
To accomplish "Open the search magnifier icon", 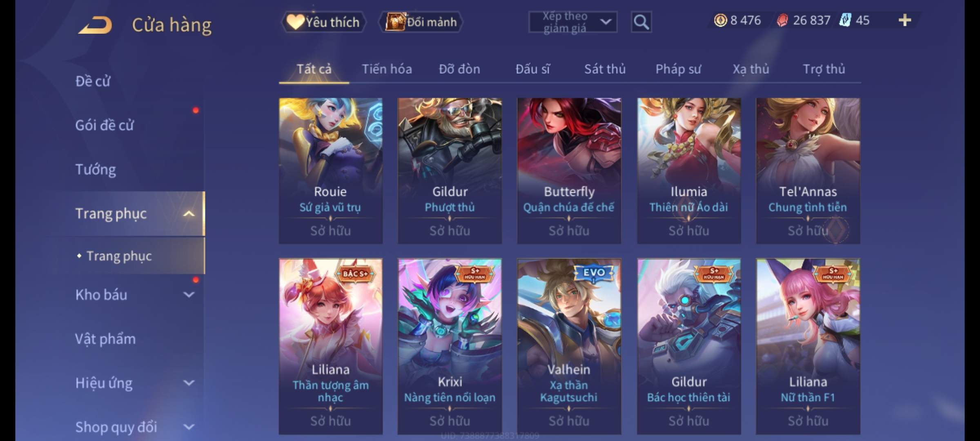I will (x=641, y=22).
